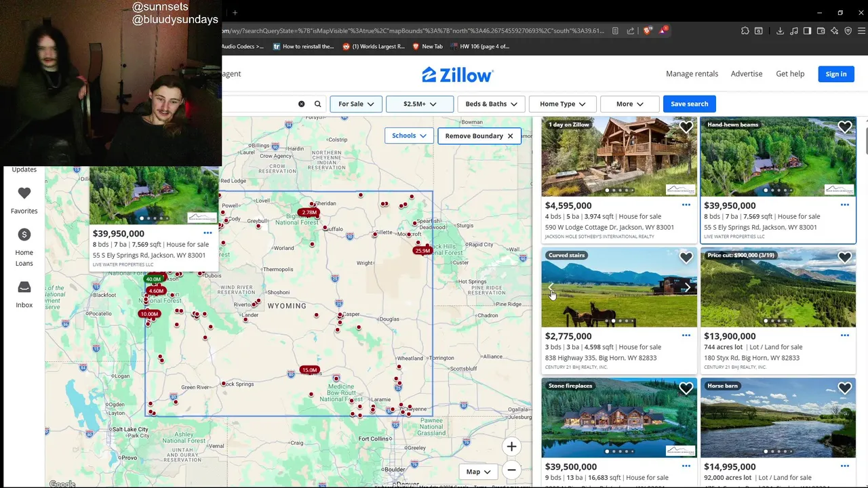Save the Horse barn listing heart
868x488 pixels.
845,388
